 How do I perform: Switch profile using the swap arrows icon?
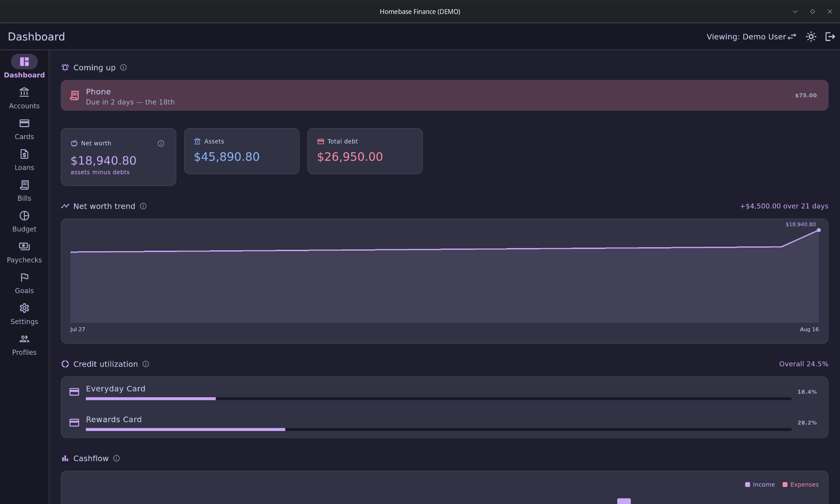(792, 37)
